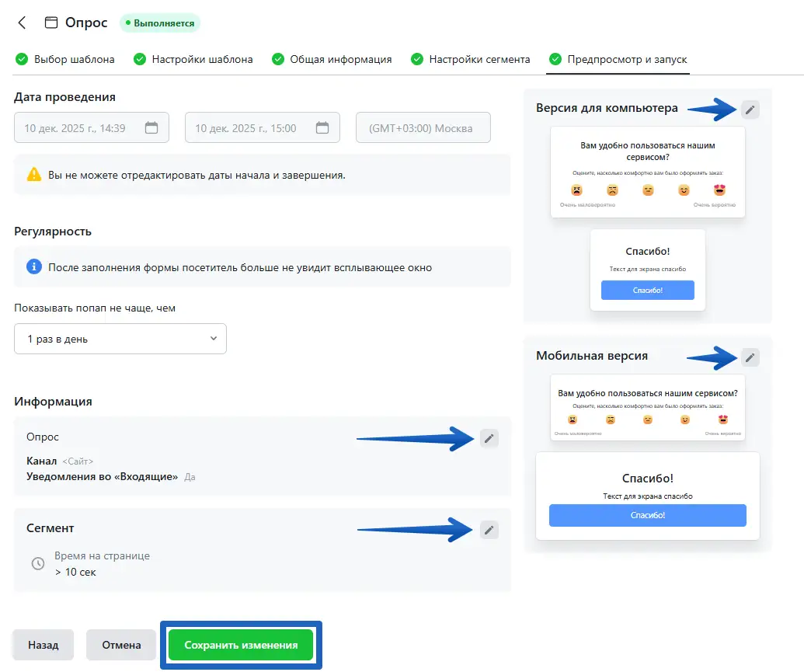Click the clock icon in Сегмент card
The height and width of the screenshot is (672, 804).
click(37, 564)
